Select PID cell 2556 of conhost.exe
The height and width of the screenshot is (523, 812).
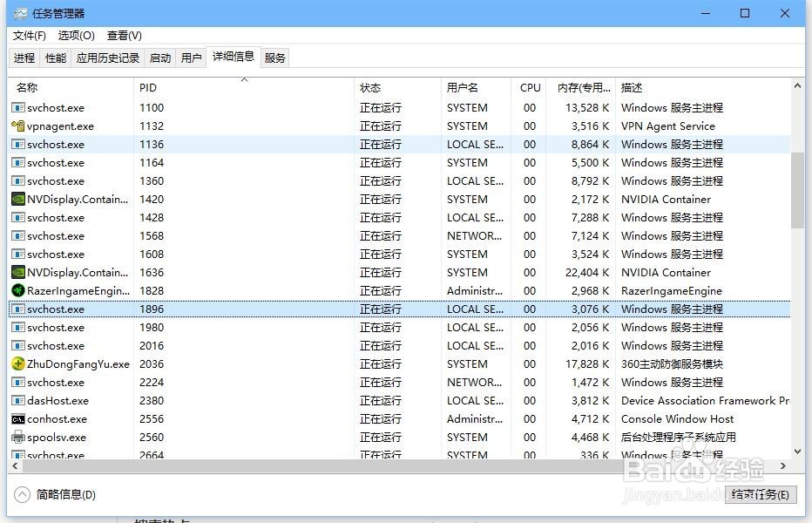152,418
